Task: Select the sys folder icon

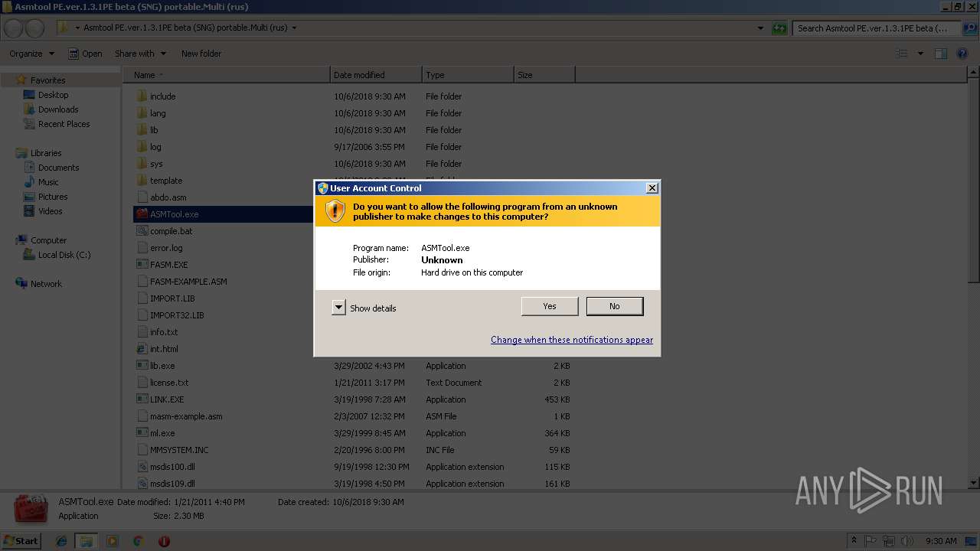Action: [142, 164]
